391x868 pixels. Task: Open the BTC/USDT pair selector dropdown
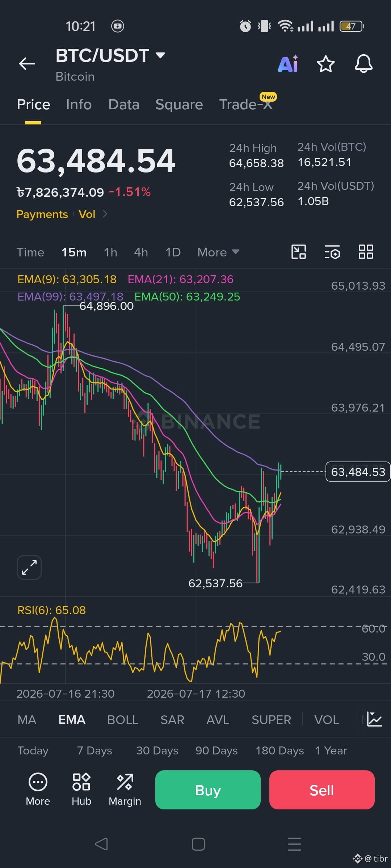111,56
